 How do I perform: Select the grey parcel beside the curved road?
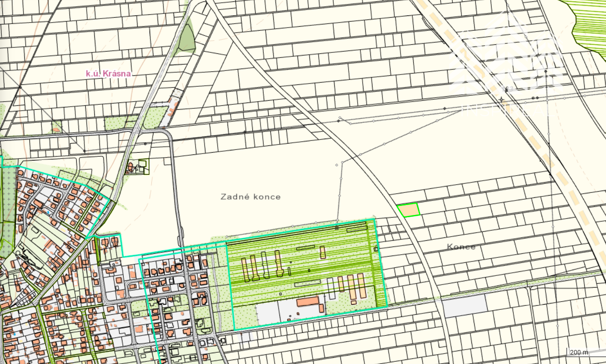[465, 306]
